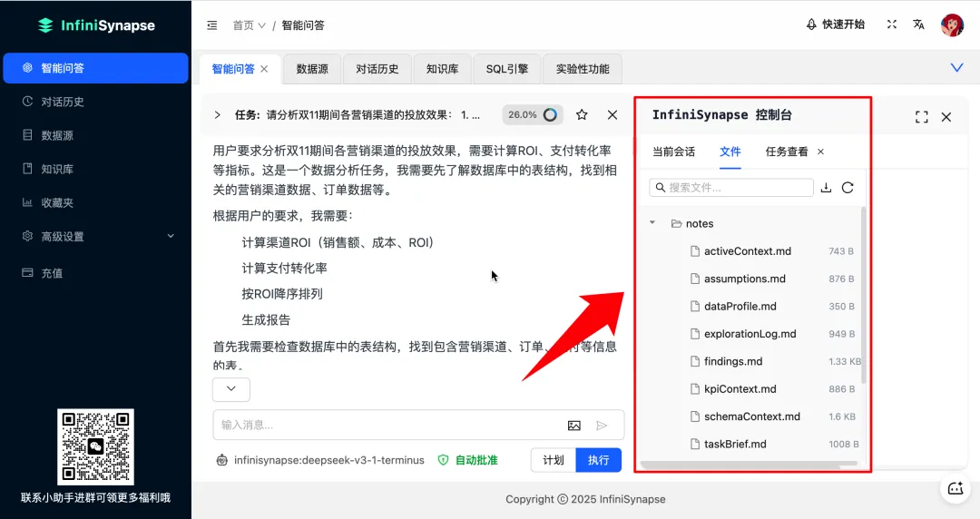Viewport: 980px width, 519px height.
Task: Expand the tab bar dropdown chevron
Action: pyautogui.click(x=956, y=67)
